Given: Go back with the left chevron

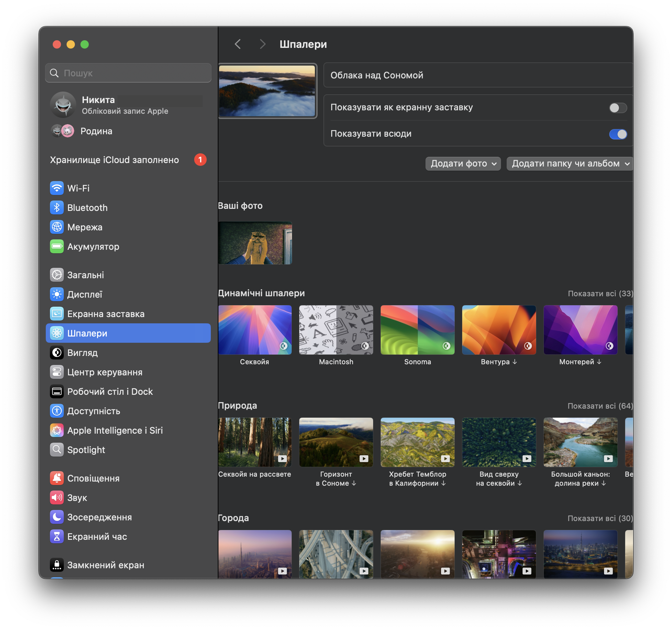Looking at the screenshot, I should tap(238, 44).
